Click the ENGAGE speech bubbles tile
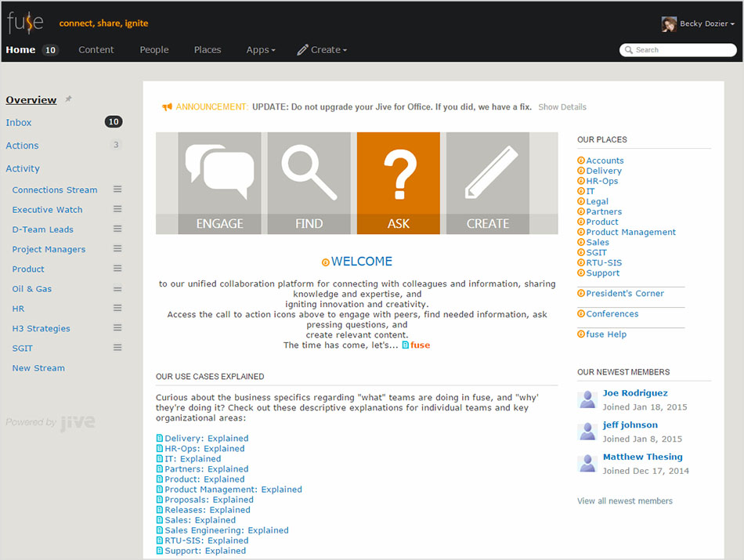 point(219,183)
